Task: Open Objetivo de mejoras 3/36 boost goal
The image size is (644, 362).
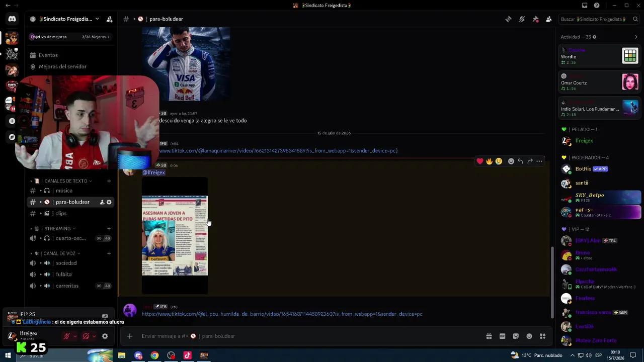Action: 70,37
